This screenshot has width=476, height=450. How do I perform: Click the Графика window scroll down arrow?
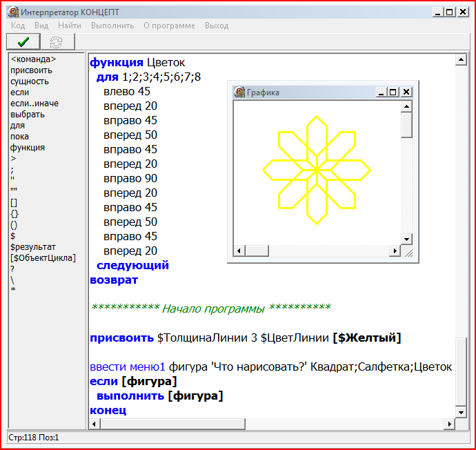407,239
